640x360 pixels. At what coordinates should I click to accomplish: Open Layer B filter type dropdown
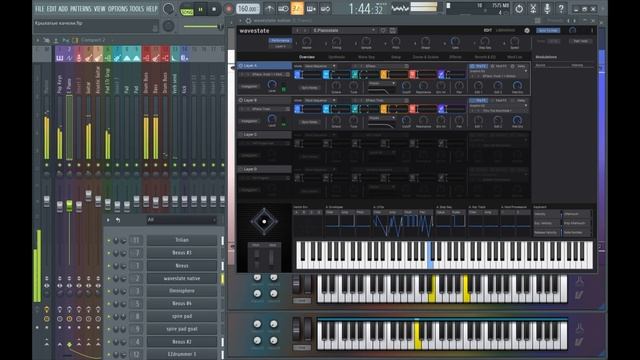[382, 118]
